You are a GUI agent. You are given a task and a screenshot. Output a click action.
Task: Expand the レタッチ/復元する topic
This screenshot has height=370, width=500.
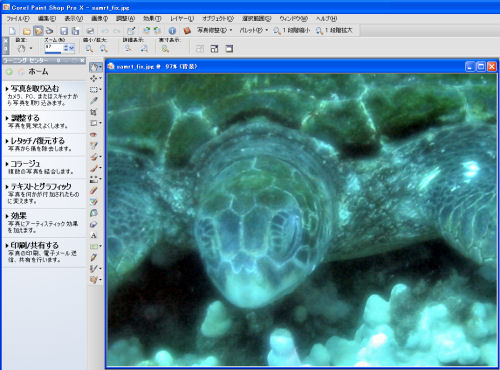tap(37, 141)
